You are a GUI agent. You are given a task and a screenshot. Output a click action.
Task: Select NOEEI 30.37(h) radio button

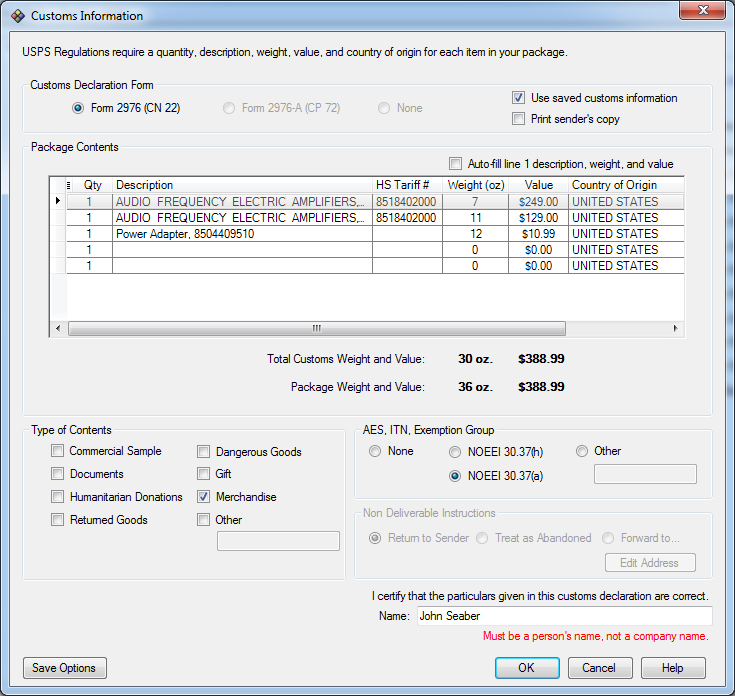[455, 452]
